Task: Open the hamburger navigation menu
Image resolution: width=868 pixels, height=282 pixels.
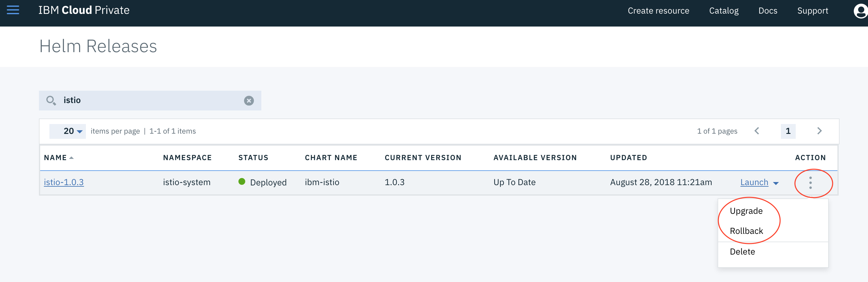Action: coord(13,10)
